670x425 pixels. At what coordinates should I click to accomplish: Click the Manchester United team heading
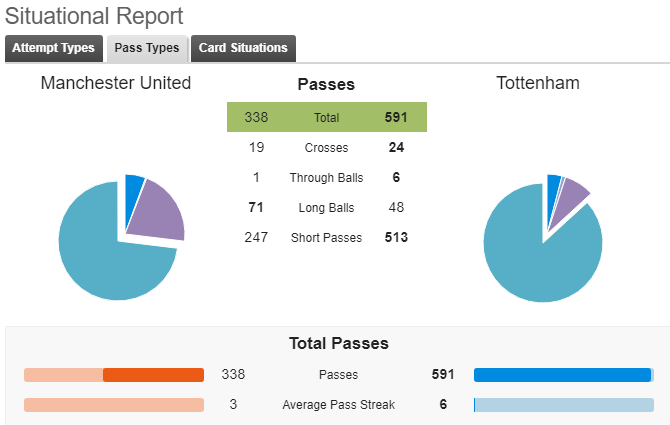click(x=116, y=83)
